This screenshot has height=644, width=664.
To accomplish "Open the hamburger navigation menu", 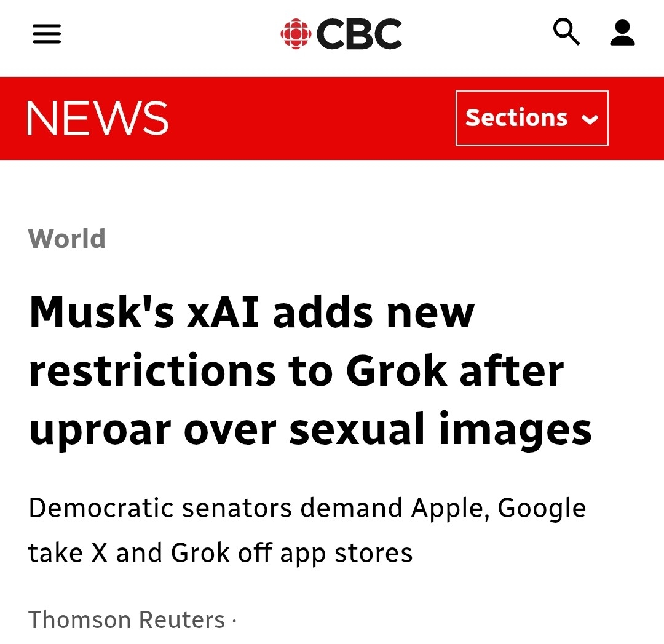I will [47, 34].
